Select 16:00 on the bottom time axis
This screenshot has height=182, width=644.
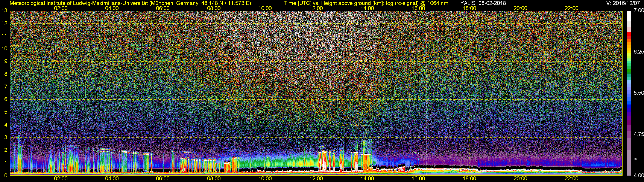point(418,179)
